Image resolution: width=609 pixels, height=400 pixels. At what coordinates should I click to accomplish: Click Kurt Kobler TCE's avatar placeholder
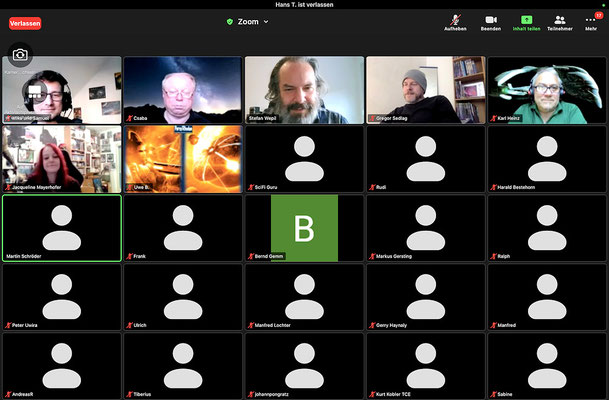click(x=426, y=366)
